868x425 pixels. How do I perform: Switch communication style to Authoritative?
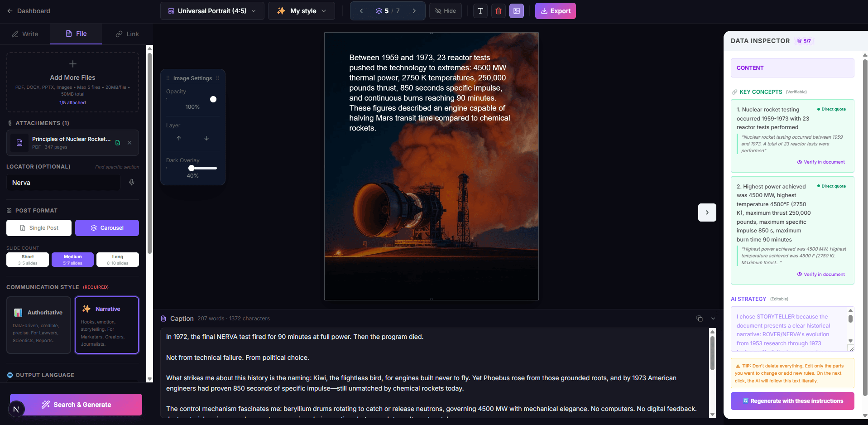click(x=38, y=325)
